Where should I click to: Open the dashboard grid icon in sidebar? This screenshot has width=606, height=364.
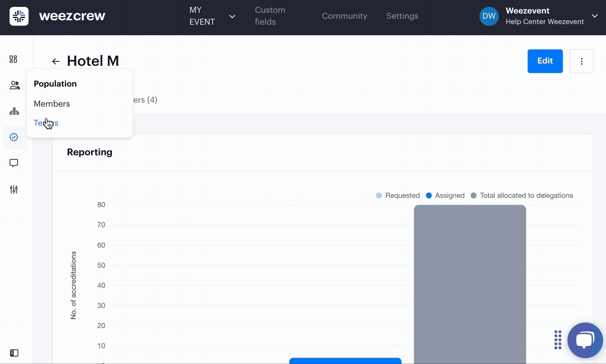[13, 59]
